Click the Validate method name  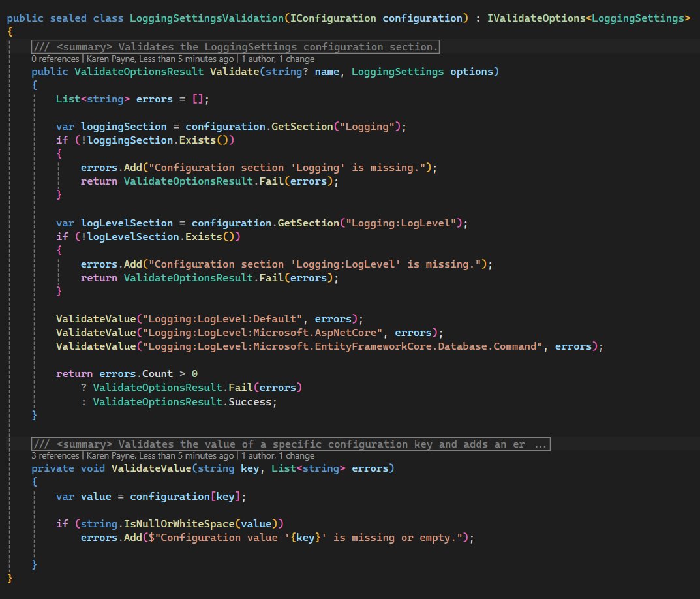pyautogui.click(x=235, y=72)
